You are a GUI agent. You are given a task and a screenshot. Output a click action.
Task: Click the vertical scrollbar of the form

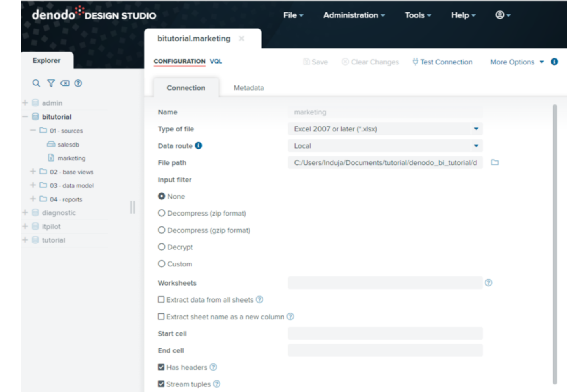555,244
